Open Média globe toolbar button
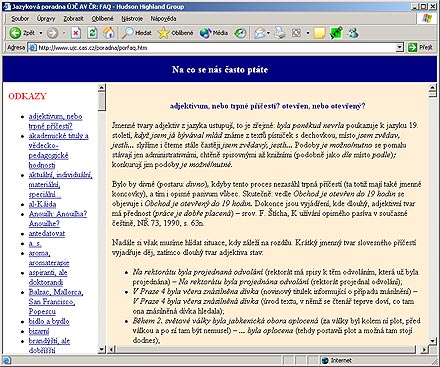Viewport: 440px width, 367px height. tap(205, 33)
